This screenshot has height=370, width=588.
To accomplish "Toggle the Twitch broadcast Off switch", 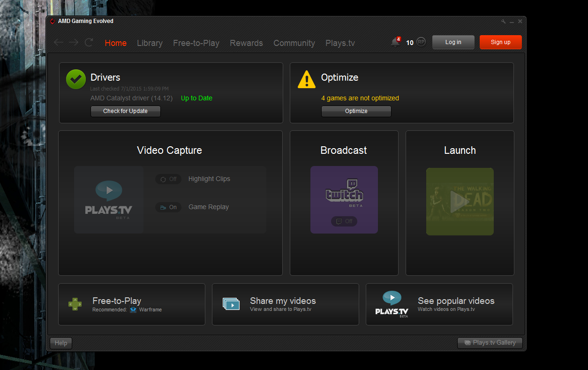I will [x=344, y=221].
